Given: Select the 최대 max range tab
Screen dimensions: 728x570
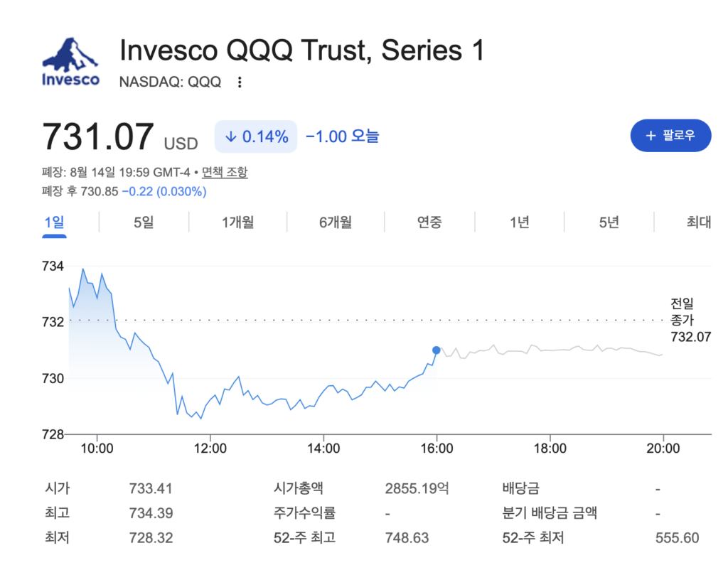Looking at the screenshot, I should (699, 222).
